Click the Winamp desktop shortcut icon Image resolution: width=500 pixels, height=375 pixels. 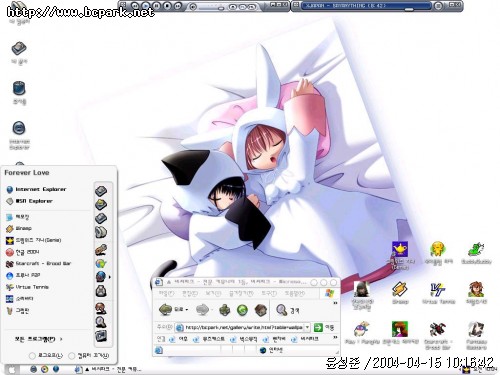[400, 289]
